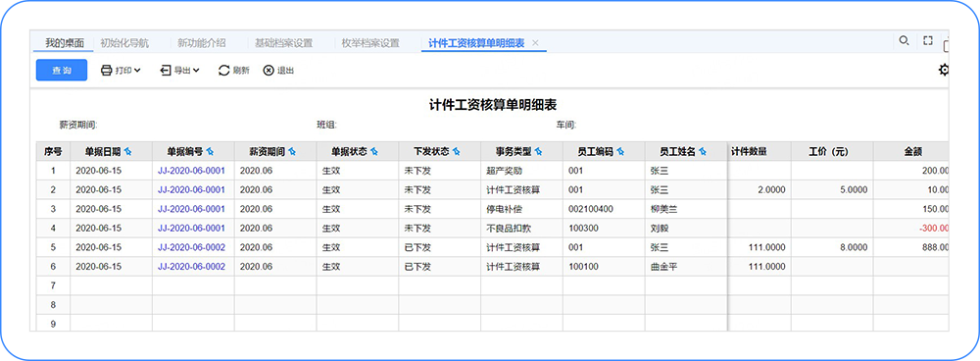Open JJ-2020-06-0001 link in row 1
This screenshot has height=361, width=980.
[191, 171]
